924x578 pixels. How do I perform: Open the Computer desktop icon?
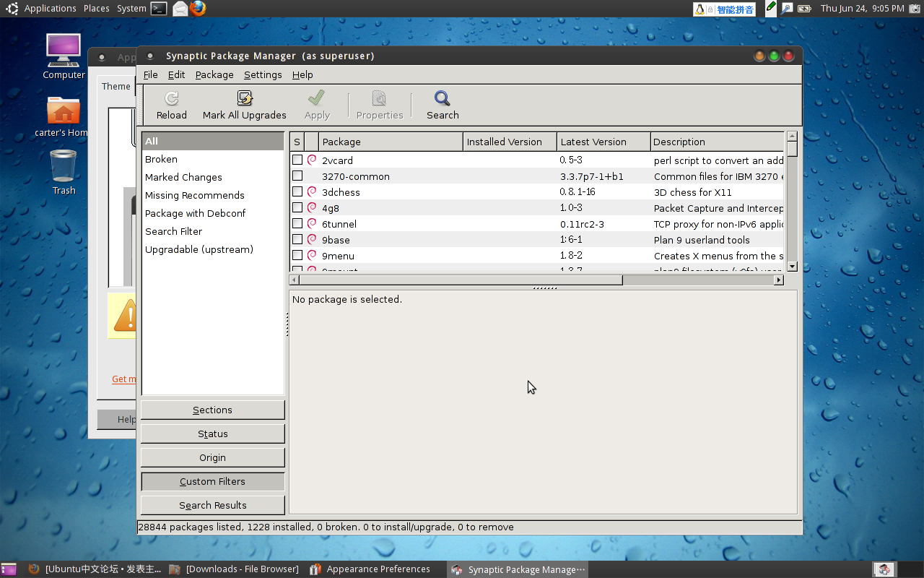coord(64,51)
